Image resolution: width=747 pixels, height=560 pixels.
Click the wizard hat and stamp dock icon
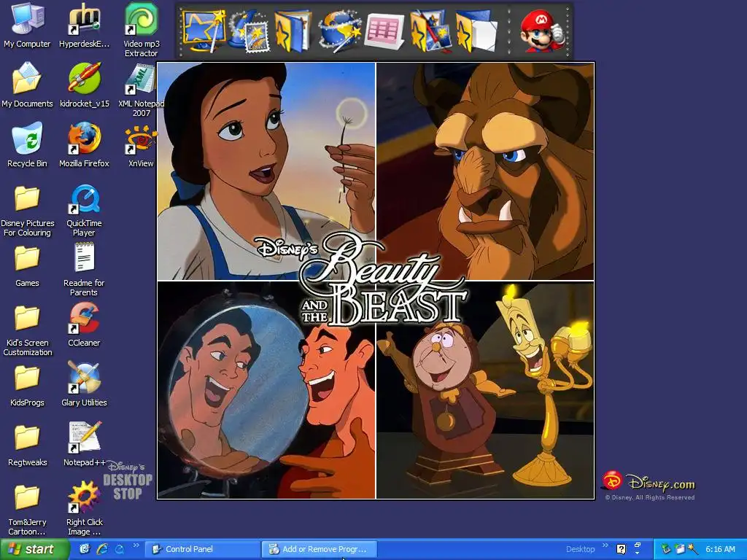tap(249, 31)
